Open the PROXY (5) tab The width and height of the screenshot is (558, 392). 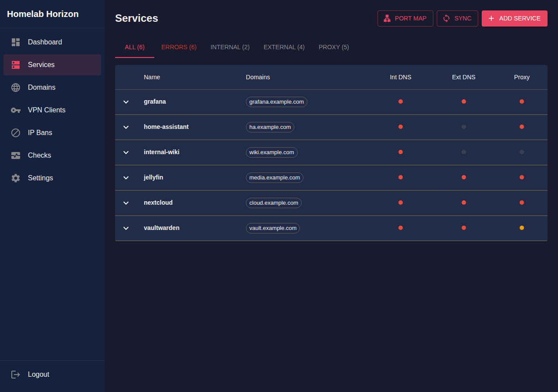tap(334, 47)
